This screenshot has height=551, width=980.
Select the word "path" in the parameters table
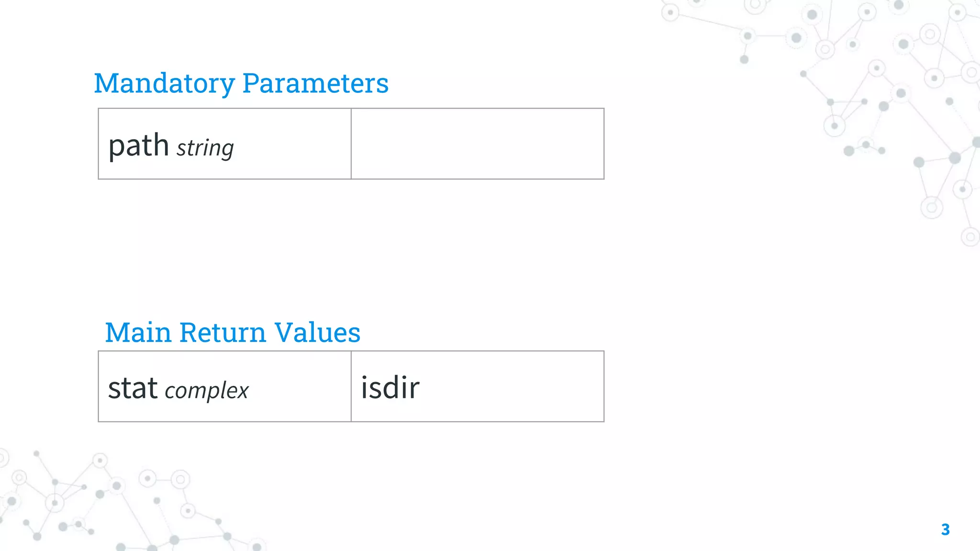pos(139,146)
